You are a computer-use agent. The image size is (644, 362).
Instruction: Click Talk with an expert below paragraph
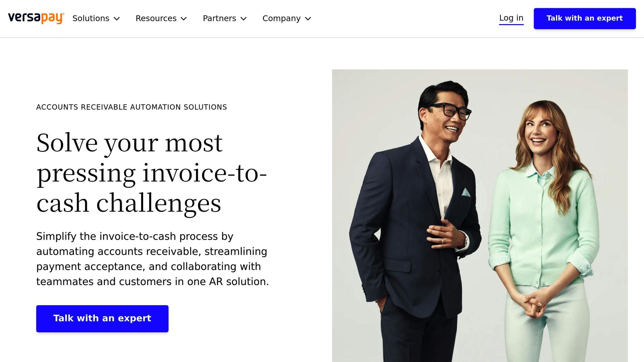pos(102,319)
